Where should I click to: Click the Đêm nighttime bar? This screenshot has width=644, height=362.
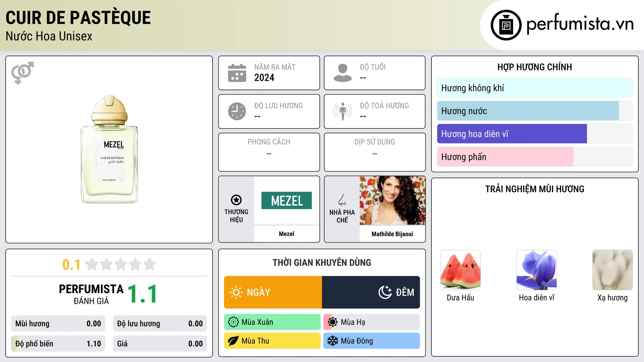click(x=371, y=292)
